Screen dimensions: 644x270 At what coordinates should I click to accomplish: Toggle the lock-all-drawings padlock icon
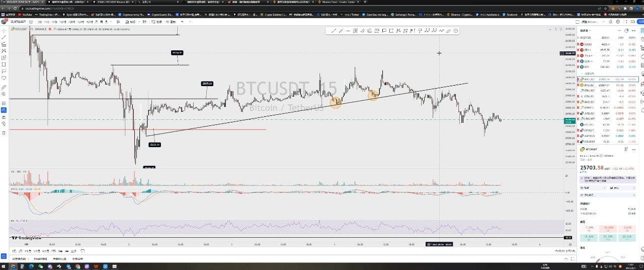point(4,117)
